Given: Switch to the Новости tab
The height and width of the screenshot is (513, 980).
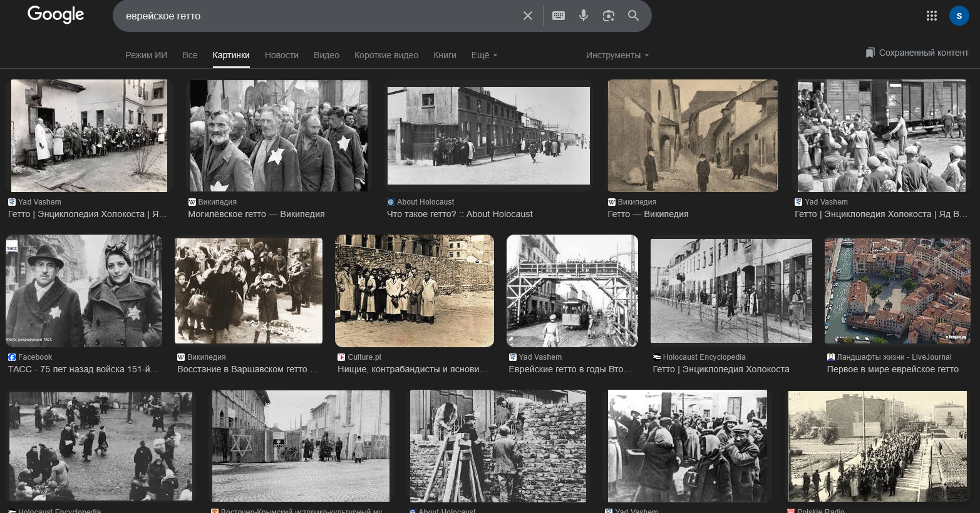Looking at the screenshot, I should [281, 55].
